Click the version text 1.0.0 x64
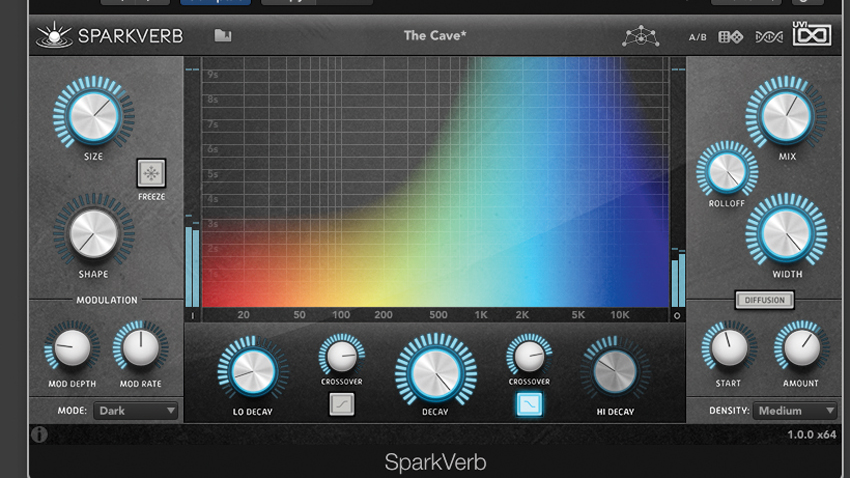The height and width of the screenshot is (478, 850). tap(811, 435)
